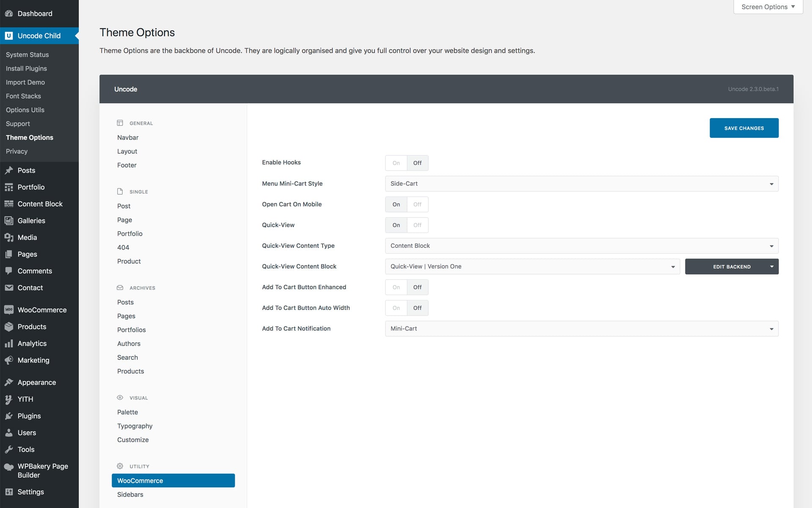Toggle Quick-View to Off
Viewport: 812px width, 508px height.
pyautogui.click(x=417, y=225)
